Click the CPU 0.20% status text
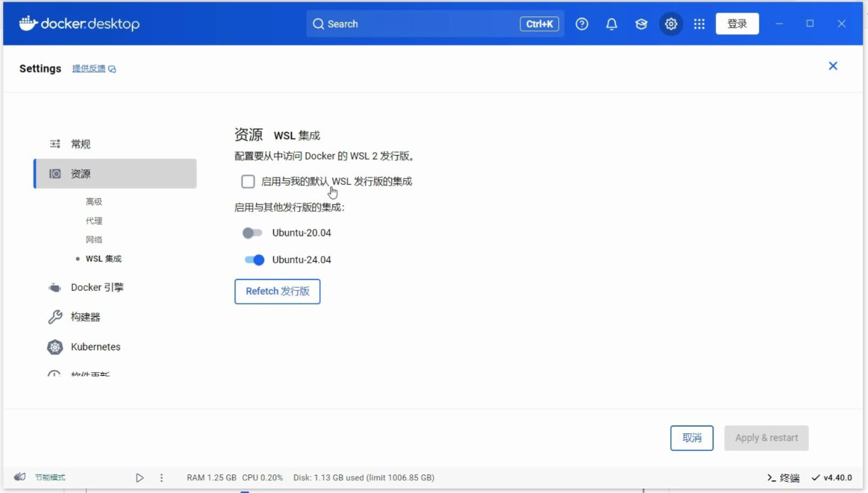The width and height of the screenshot is (868, 493). (x=263, y=477)
